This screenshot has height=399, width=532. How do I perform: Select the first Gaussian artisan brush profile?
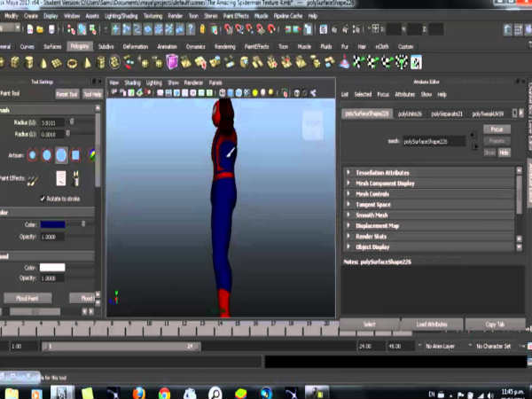pos(31,155)
